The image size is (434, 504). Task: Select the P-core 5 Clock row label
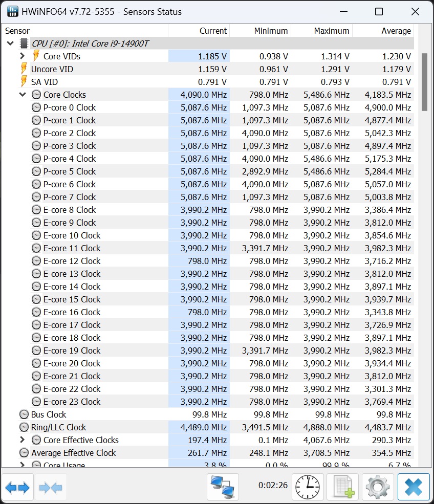click(x=70, y=171)
